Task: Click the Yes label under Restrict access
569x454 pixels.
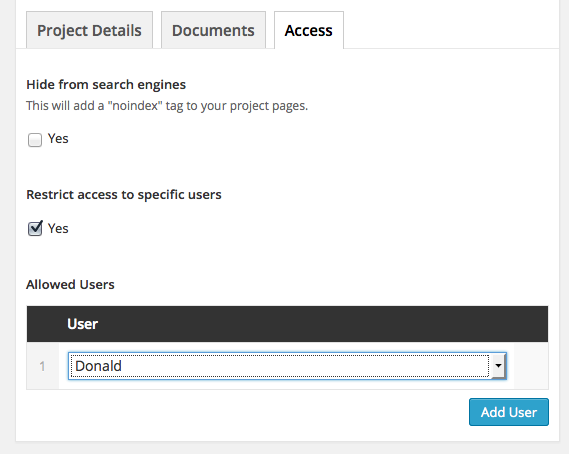Action: click(x=58, y=229)
